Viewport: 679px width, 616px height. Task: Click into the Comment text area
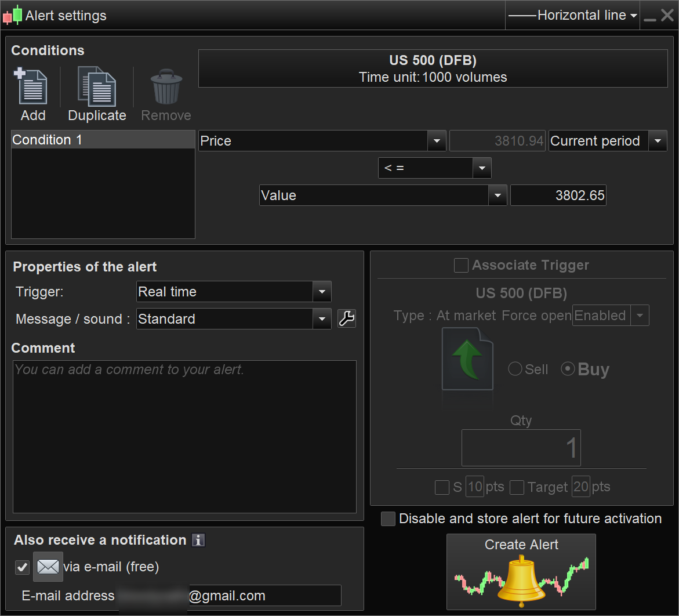(184, 437)
